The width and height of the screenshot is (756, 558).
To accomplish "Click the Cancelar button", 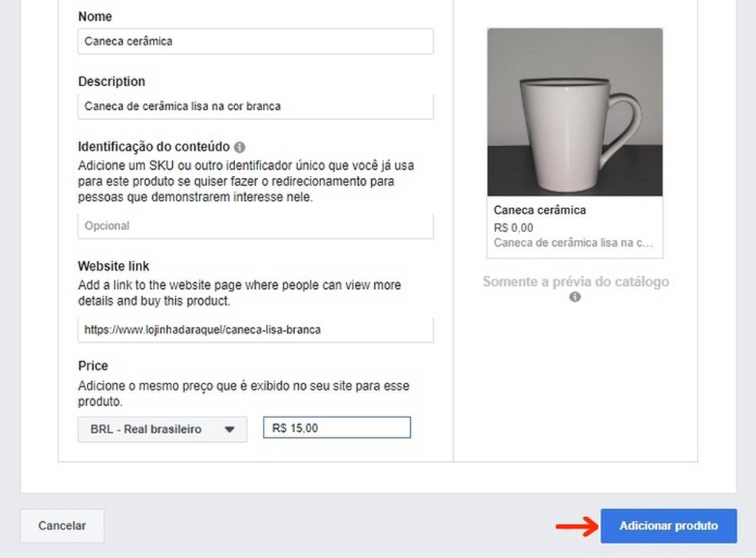I will click(62, 526).
